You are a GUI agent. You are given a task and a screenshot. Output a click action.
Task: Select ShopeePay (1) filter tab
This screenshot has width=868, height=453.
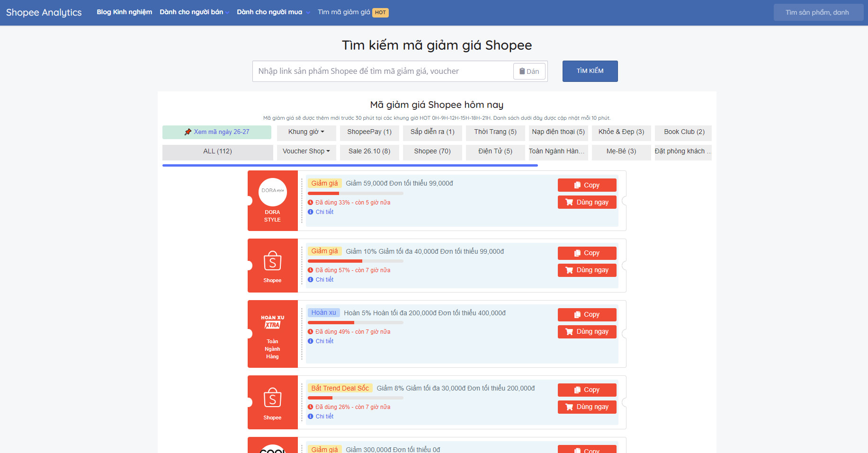point(369,132)
